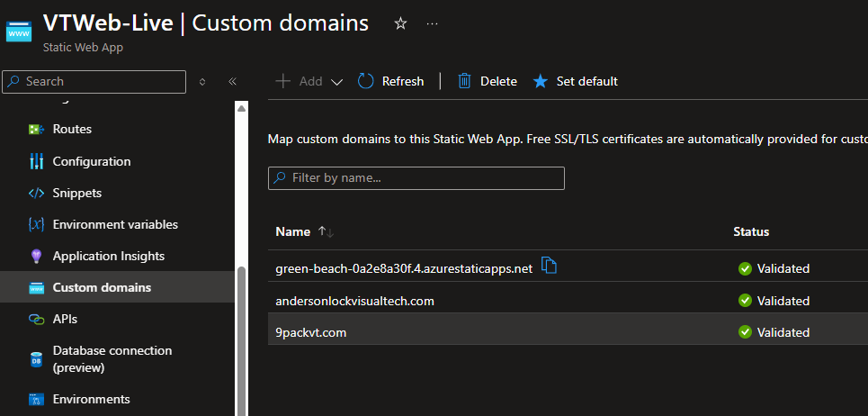Image resolution: width=868 pixels, height=416 pixels.
Task: Click the VTWeb-Live | Custom domains title
Action: coord(206,23)
